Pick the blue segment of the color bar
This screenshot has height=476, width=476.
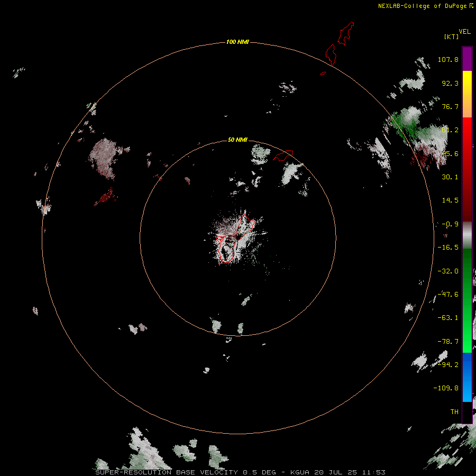[467, 377]
